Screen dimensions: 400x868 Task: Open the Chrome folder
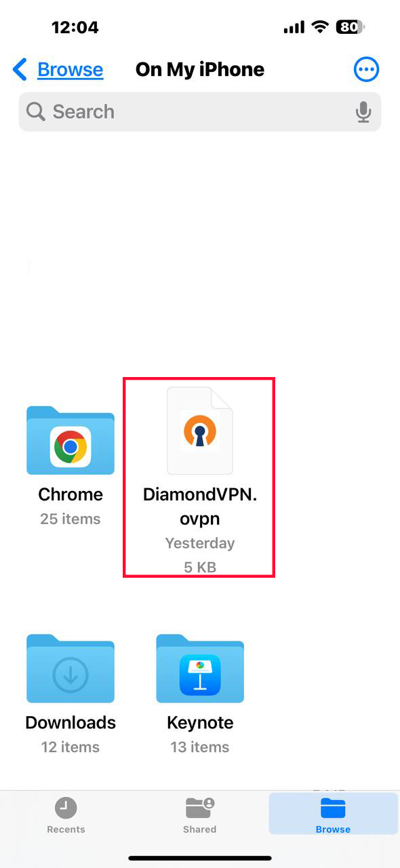(71, 441)
